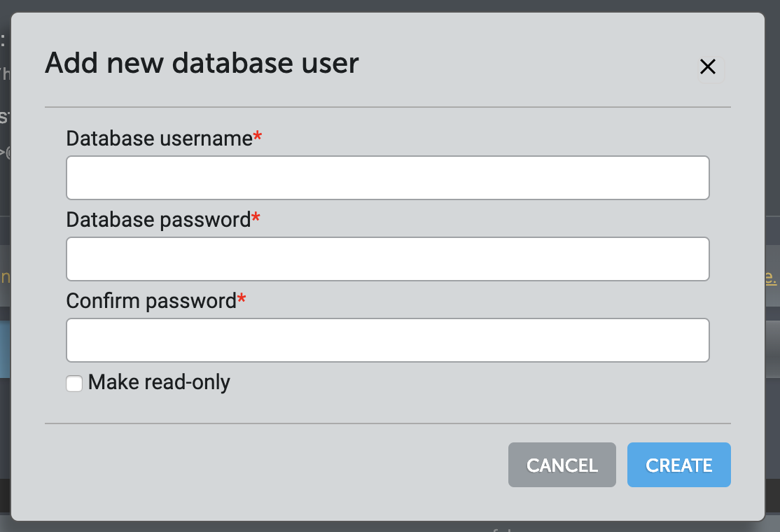This screenshot has width=780, height=532.
Task: Focus the Database password input field
Action: 387,259
